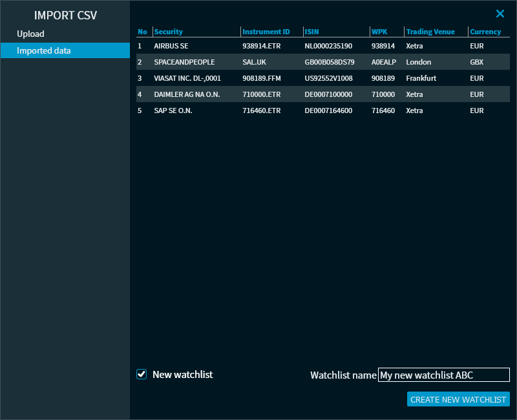Click the No column header
This screenshot has height=420, width=517.
(x=143, y=32)
